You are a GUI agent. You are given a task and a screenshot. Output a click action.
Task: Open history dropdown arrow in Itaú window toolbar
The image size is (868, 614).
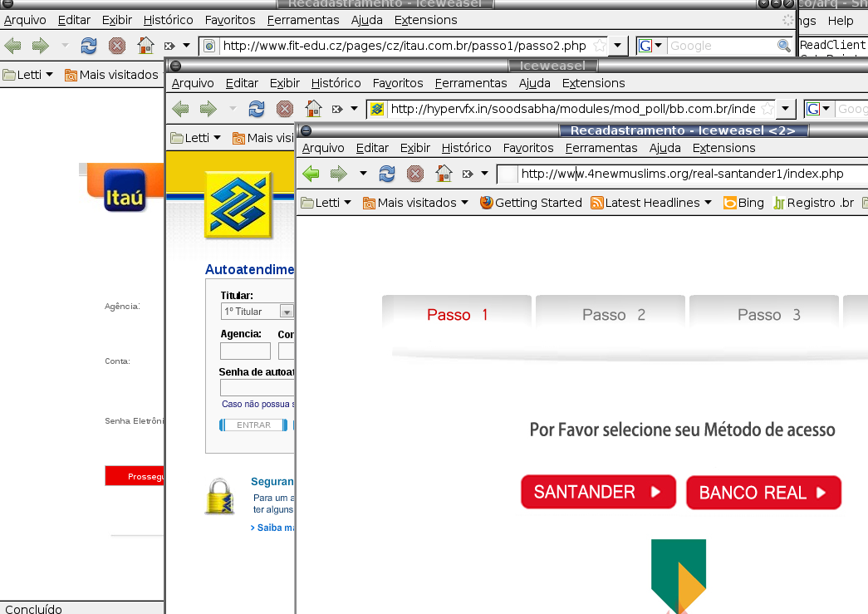click(x=65, y=46)
